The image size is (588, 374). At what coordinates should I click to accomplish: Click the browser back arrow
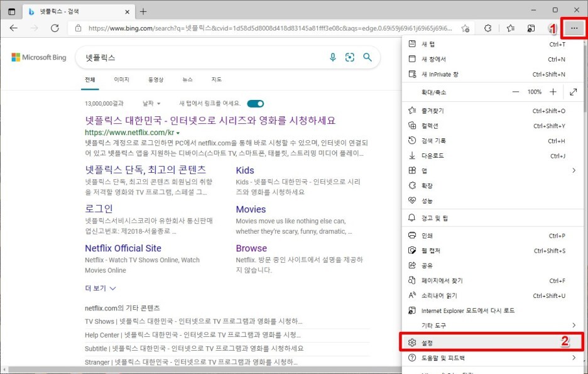click(x=13, y=28)
